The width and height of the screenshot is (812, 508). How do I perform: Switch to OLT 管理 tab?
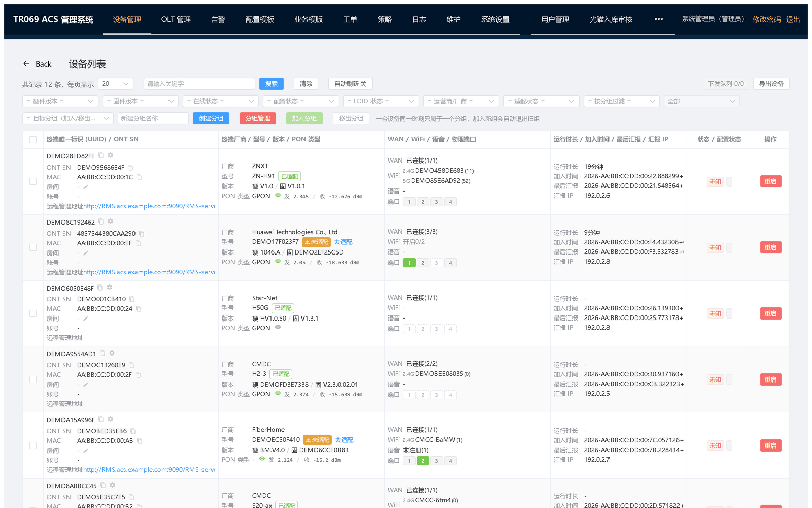pyautogui.click(x=176, y=19)
